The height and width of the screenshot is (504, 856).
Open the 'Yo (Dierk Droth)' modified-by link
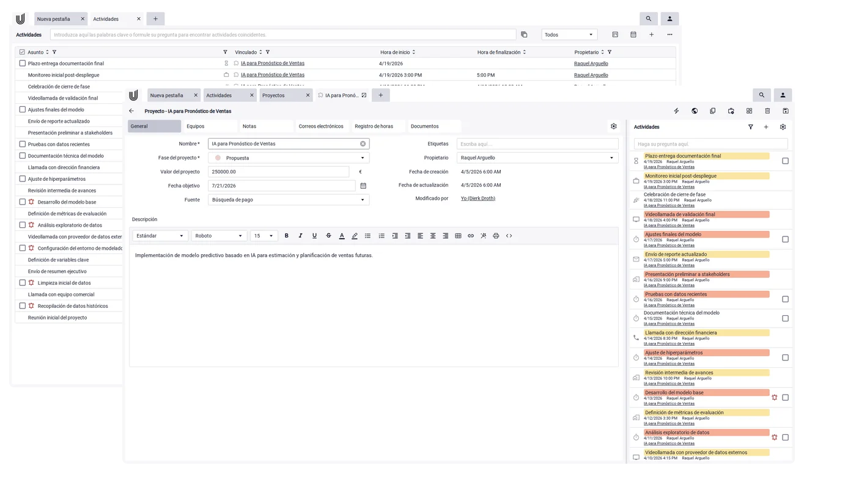pos(478,199)
